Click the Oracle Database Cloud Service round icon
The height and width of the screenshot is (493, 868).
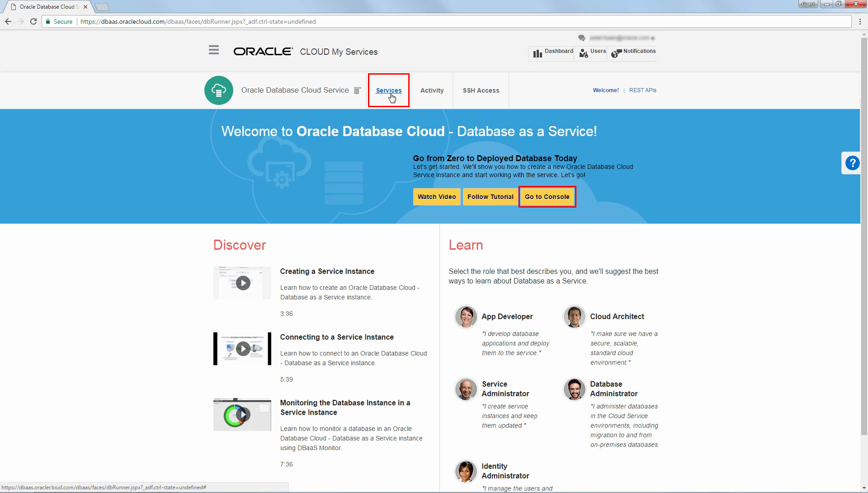[219, 90]
